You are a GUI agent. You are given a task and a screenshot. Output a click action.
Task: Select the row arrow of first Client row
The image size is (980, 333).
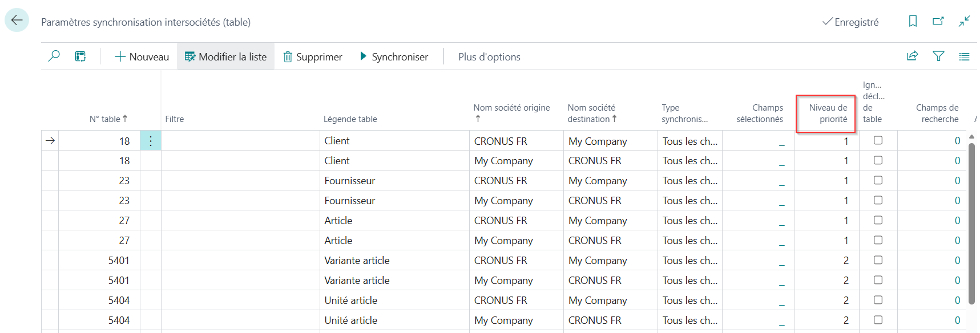[50, 141]
